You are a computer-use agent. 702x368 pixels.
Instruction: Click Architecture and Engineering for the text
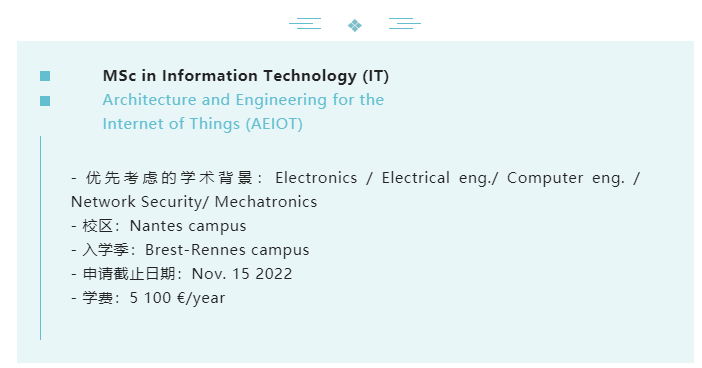click(x=243, y=100)
